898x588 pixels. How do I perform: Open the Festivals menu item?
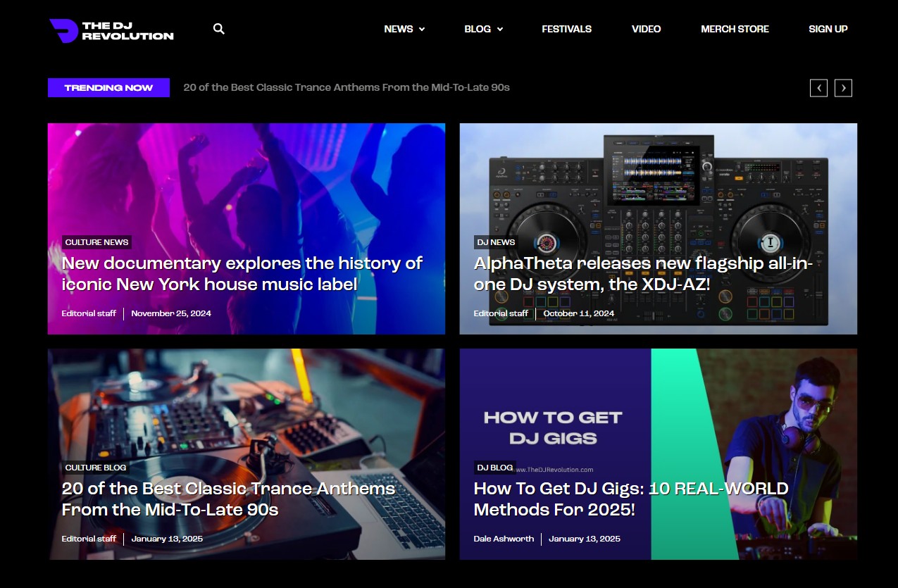[x=566, y=29]
